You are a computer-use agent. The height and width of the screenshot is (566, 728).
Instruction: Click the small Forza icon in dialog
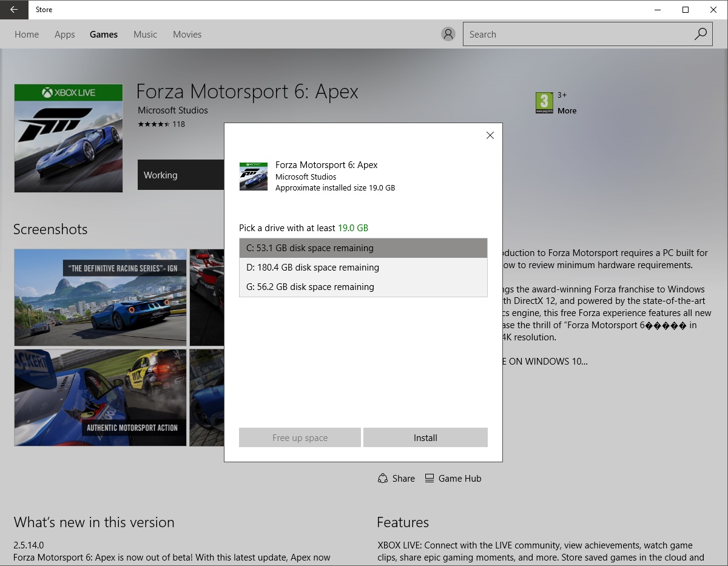pos(254,177)
